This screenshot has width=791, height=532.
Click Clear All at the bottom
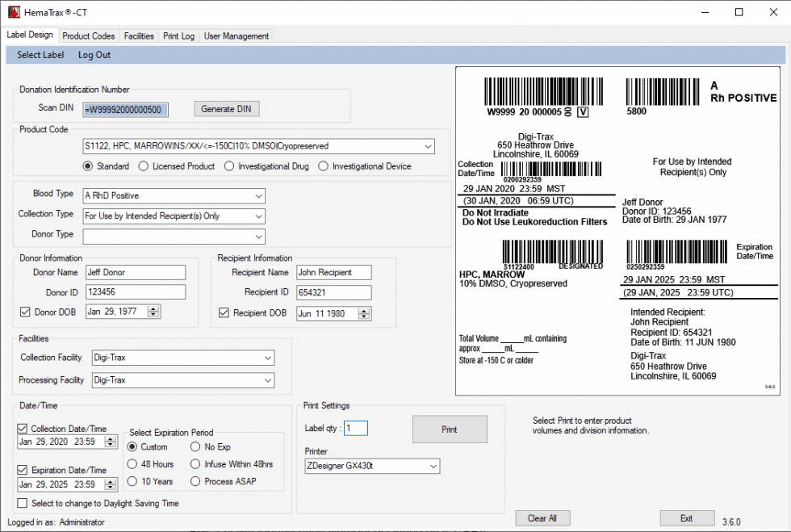coord(542,517)
